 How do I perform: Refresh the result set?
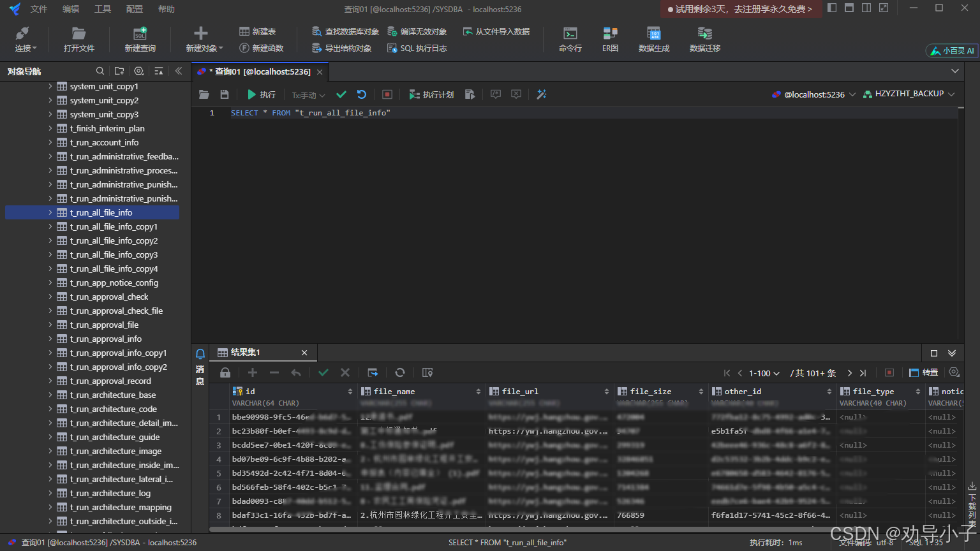click(400, 372)
